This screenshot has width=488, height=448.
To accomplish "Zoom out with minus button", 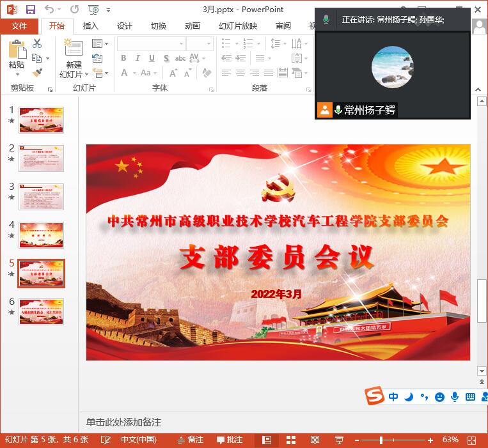I will point(357,440).
